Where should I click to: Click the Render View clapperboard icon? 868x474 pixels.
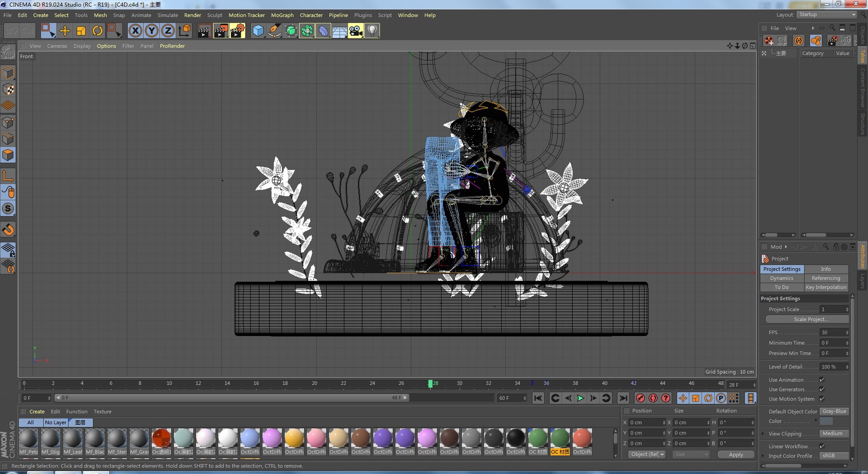coord(204,31)
